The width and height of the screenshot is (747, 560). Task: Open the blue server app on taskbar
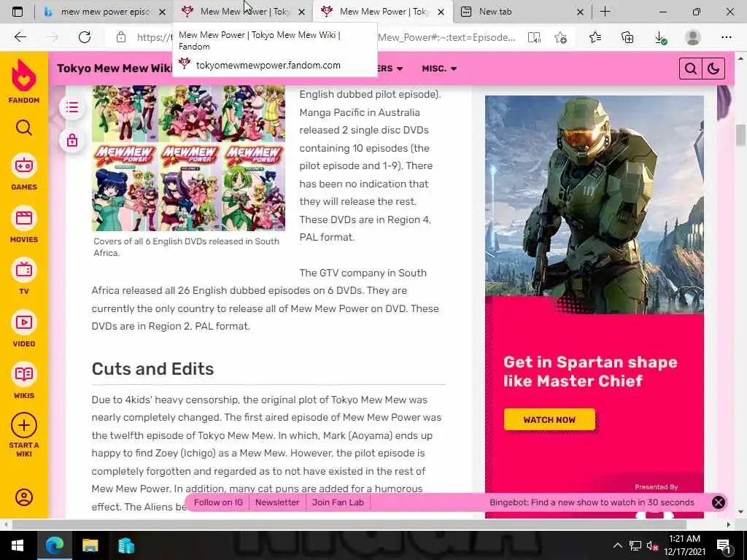pos(126,545)
